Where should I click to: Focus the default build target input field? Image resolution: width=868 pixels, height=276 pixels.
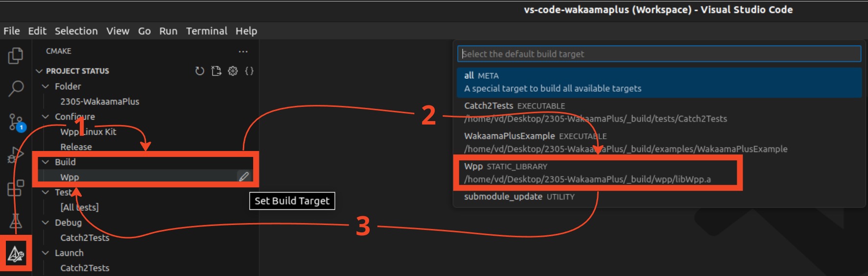[x=659, y=54]
